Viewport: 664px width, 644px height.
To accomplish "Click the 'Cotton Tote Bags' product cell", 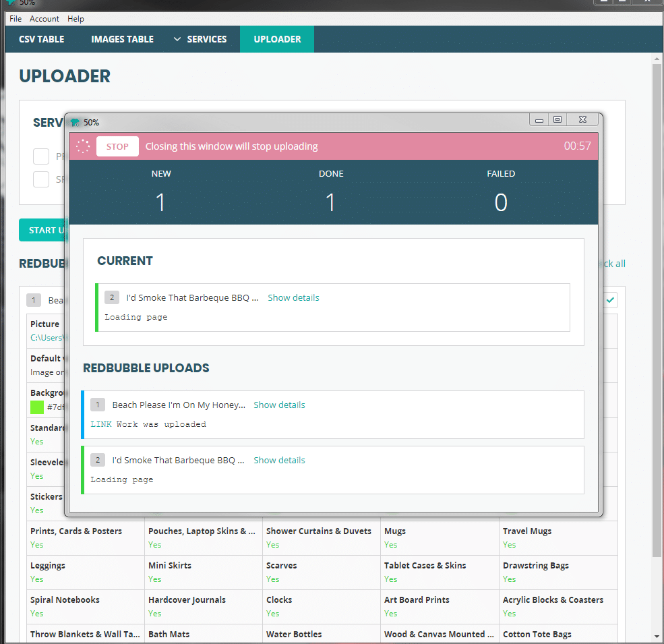I will [558, 634].
